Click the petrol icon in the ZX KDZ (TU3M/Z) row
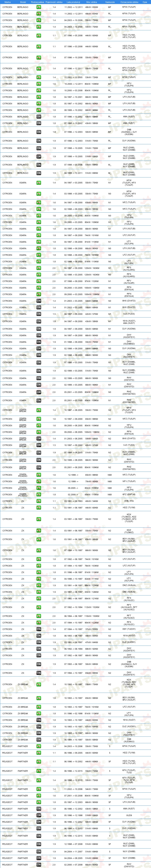Image resolution: width=151 pixels, height=868 pixels. point(39,531)
